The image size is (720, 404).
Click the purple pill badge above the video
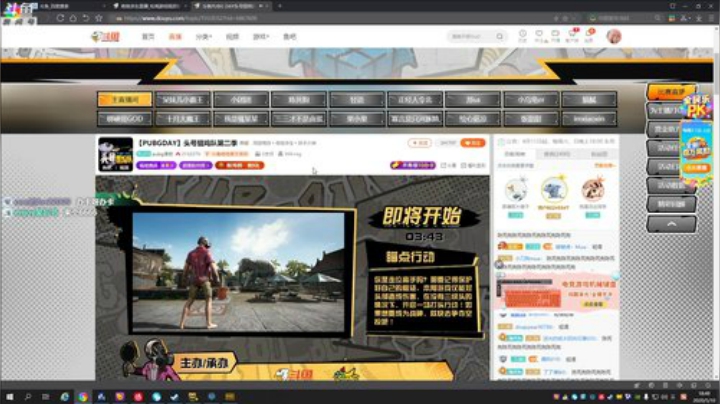click(x=412, y=165)
